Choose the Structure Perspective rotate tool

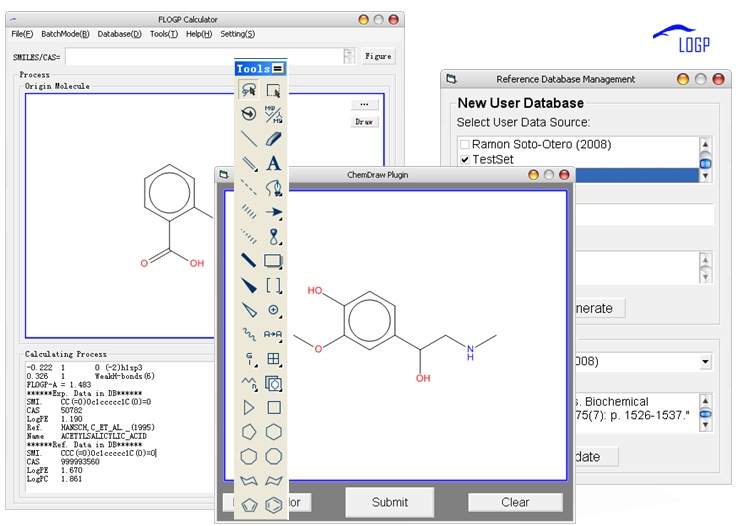tap(248, 114)
